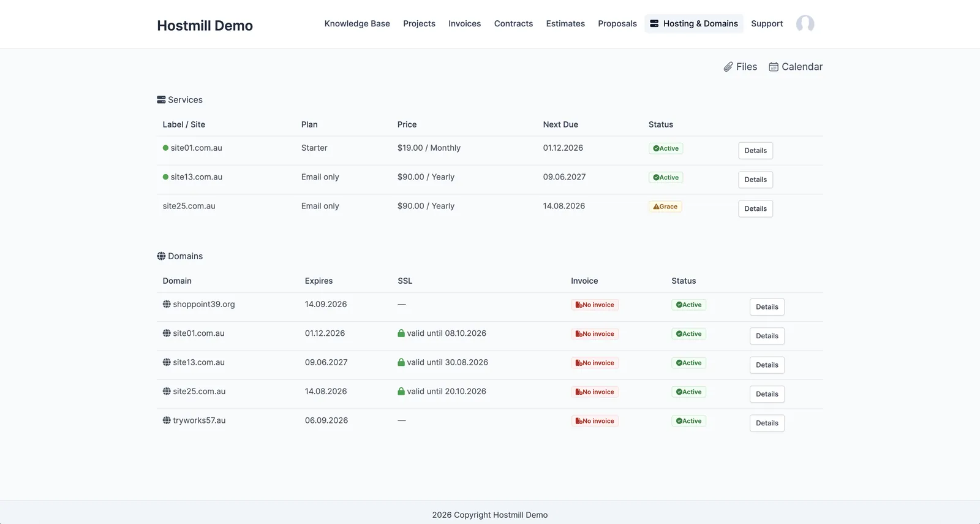Click the paperclip Files icon
Viewport: 980px width, 524px height.
[728, 67]
